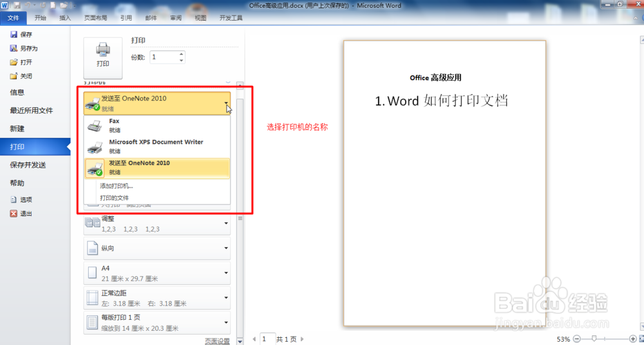Image resolution: width=644 pixels, height=345 pixels.
Task: Decrease copies with the down spinner arrow
Action: (x=181, y=61)
